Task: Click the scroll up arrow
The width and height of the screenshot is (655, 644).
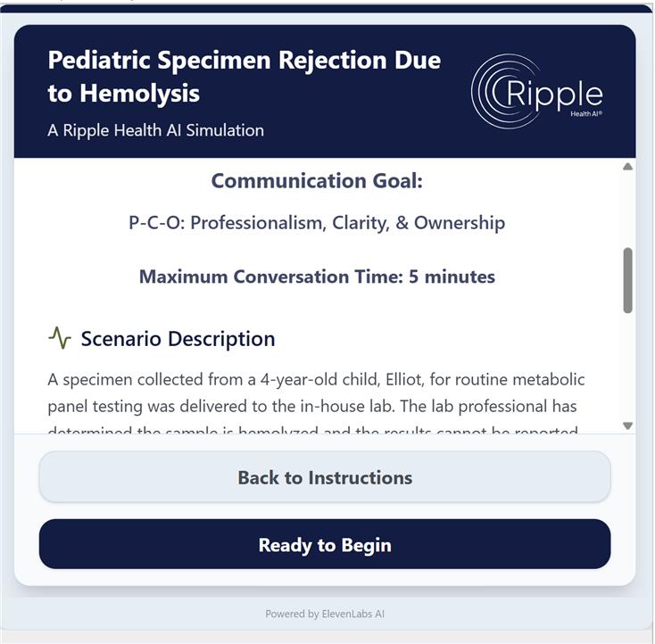Action: pos(627,167)
